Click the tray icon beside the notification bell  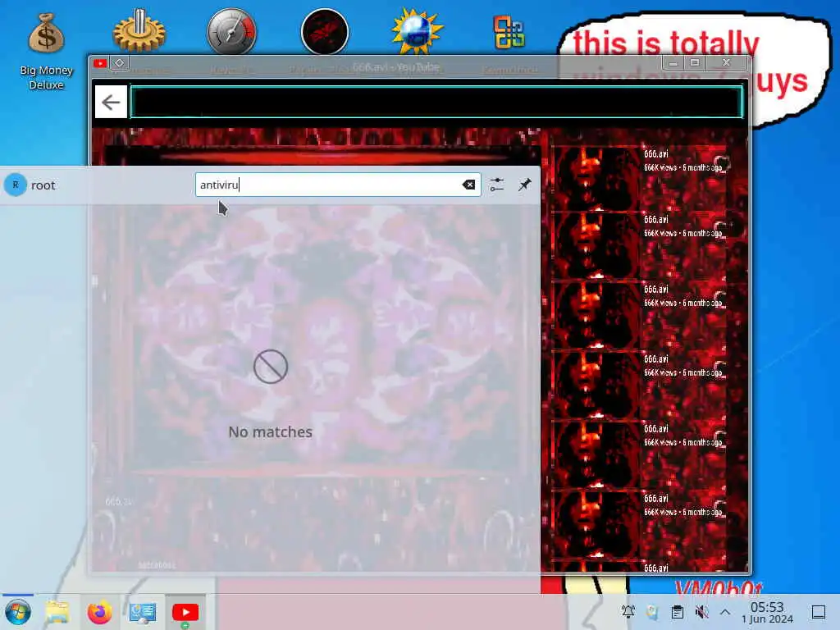coord(652,612)
